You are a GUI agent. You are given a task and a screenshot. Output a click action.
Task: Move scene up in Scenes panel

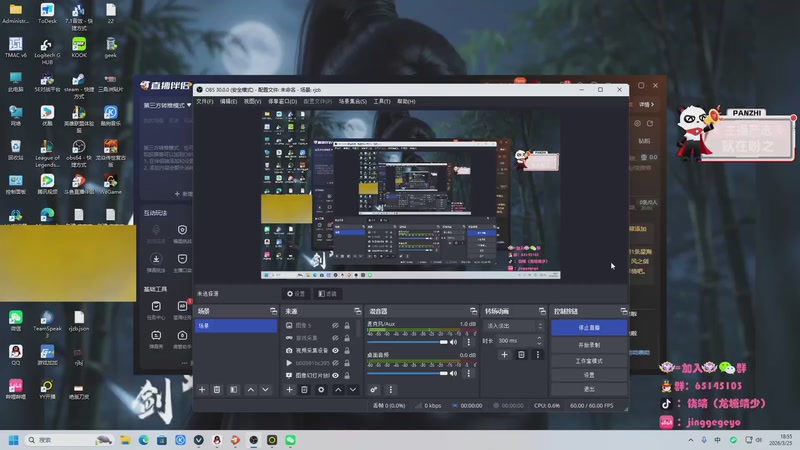click(x=251, y=390)
